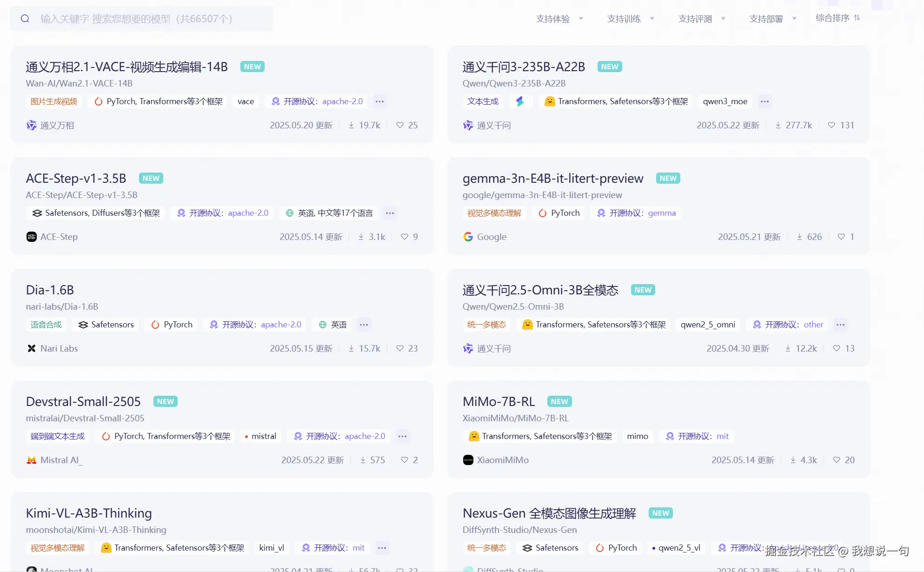Click the Google logo icon
The width and height of the screenshot is (924, 572).
[x=468, y=237]
